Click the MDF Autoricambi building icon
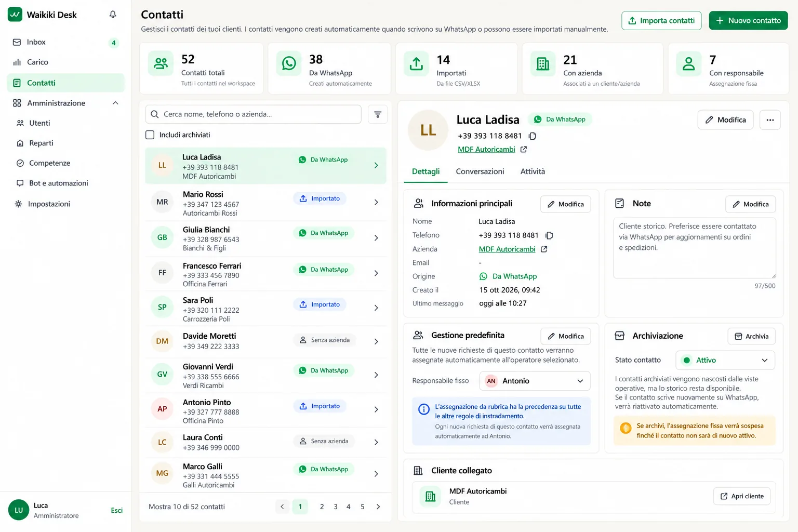This screenshot has width=798, height=532. pyautogui.click(x=431, y=496)
